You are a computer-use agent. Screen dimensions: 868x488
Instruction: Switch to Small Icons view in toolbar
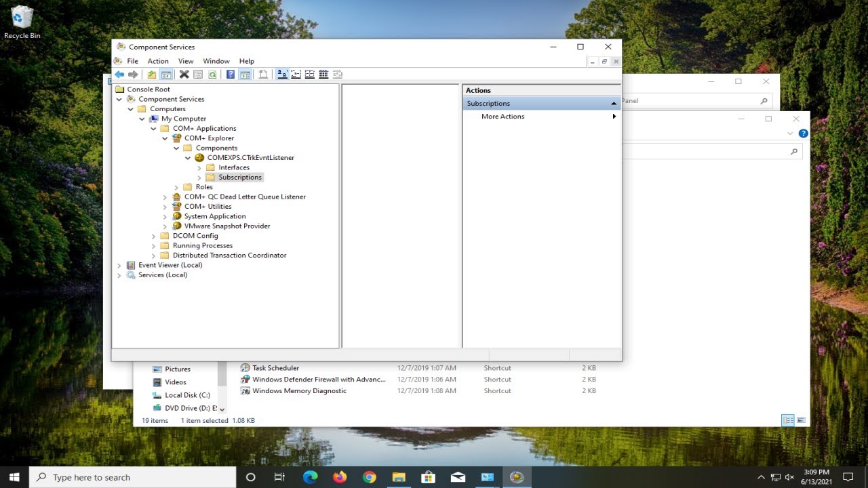pyautogui.click(x=296, y=75)
